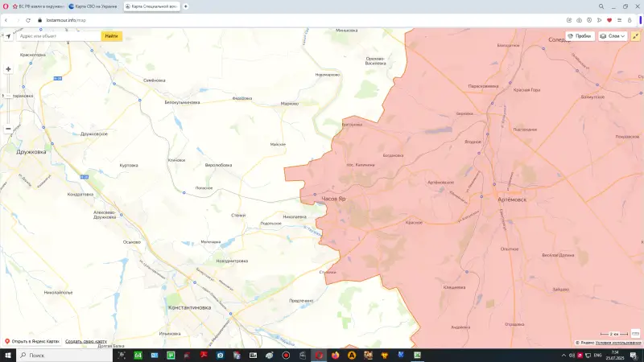Zoom out with the minus button
This screenshot has height=362, width=644.
click(8, 128)
